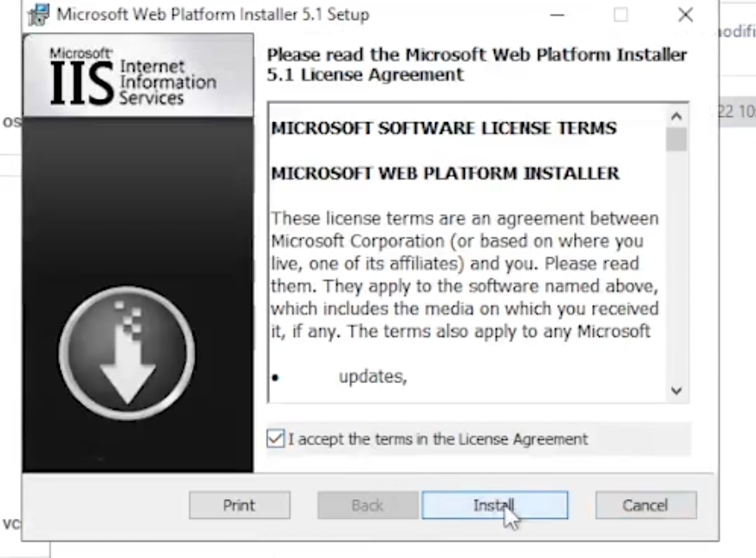Click the license text scrollbar thumb
The width and height of the screenshot is (756, 558).
pyautogui.click(x=676, y=139)
